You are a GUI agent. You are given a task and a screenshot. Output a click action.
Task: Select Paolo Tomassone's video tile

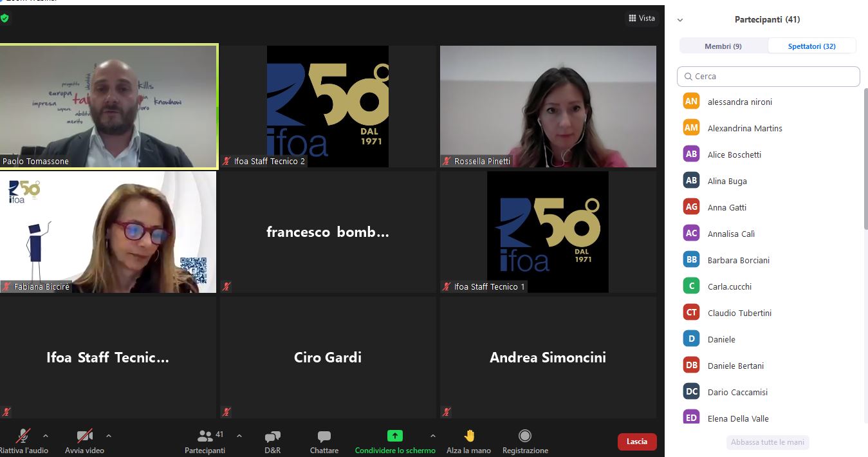pyautogui.click(x=109, y=106)
